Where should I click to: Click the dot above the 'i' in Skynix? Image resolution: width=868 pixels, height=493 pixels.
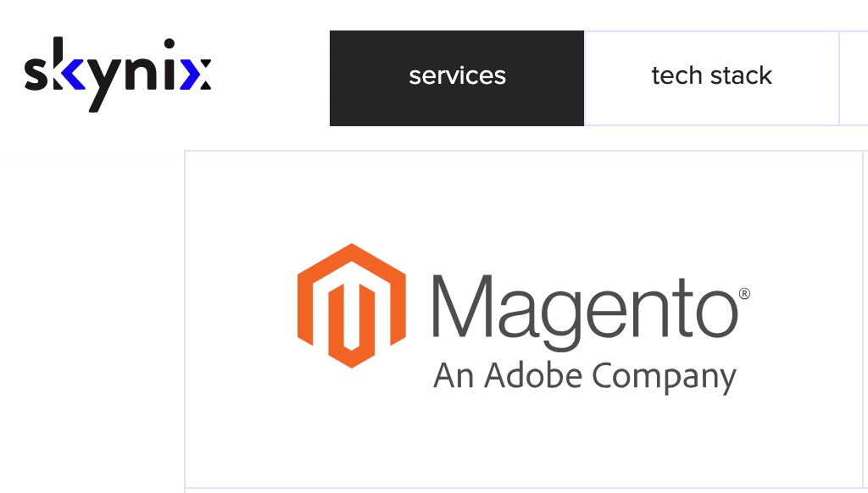170,44
